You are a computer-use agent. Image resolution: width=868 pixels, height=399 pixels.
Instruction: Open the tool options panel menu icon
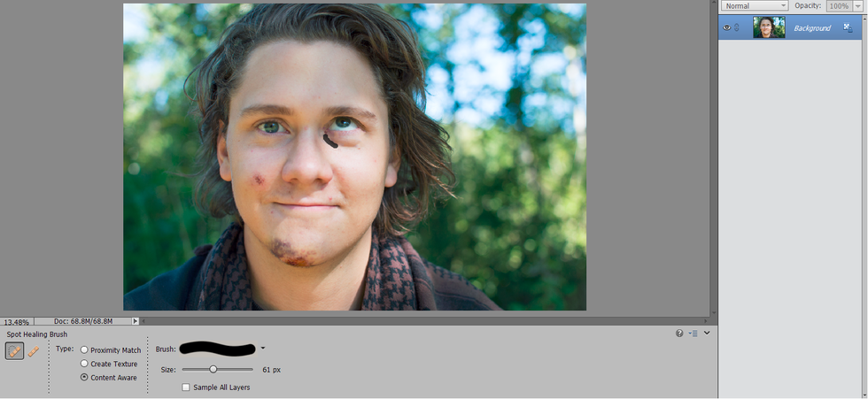(694, 334)
